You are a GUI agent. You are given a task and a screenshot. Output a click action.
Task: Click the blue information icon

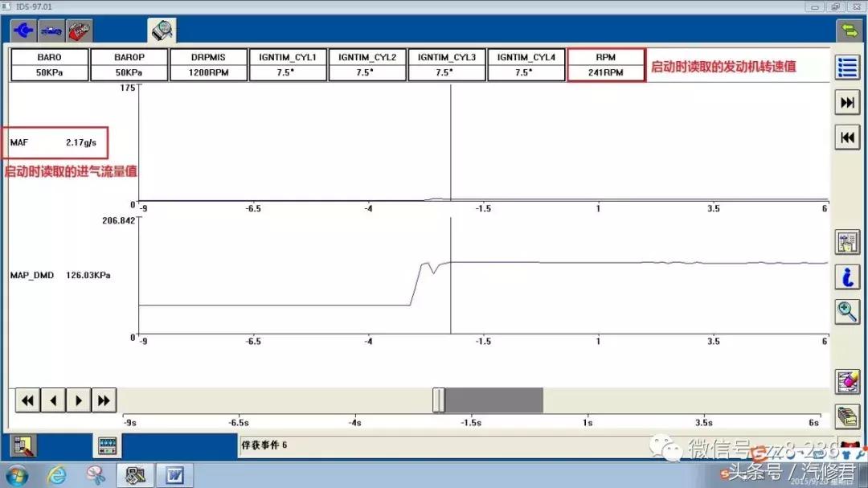(848, 277)
